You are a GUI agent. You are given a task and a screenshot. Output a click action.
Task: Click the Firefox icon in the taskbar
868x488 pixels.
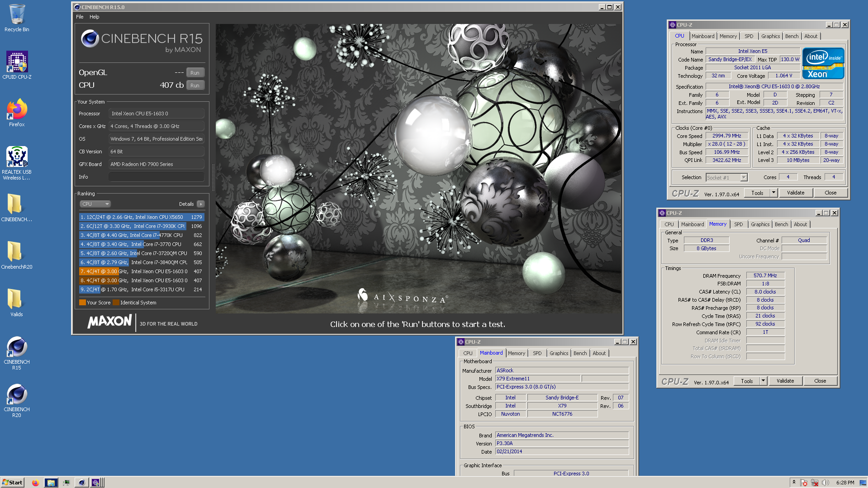point(35,483)
